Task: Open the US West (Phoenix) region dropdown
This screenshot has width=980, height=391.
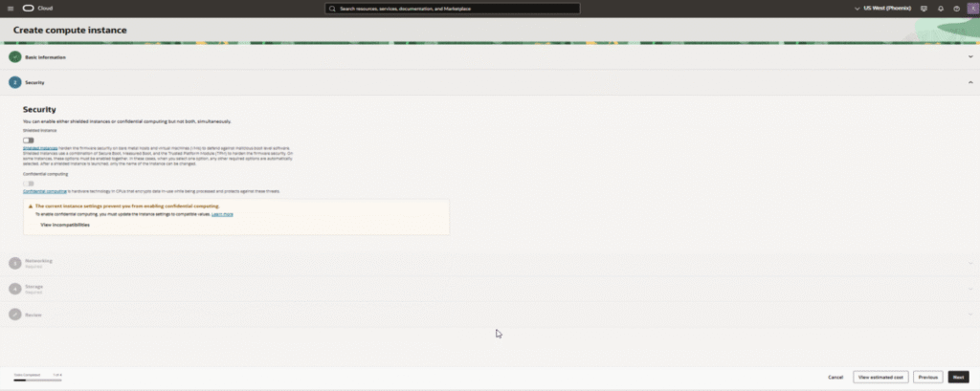Action: pyautogui.click(x=882, y=8)
